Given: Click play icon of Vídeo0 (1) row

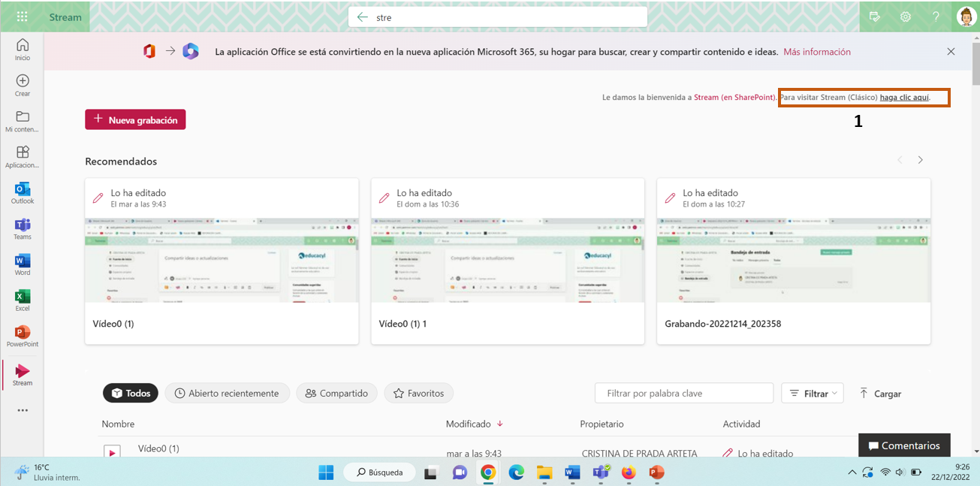Looking at the screenshot, I should [112, 452].
